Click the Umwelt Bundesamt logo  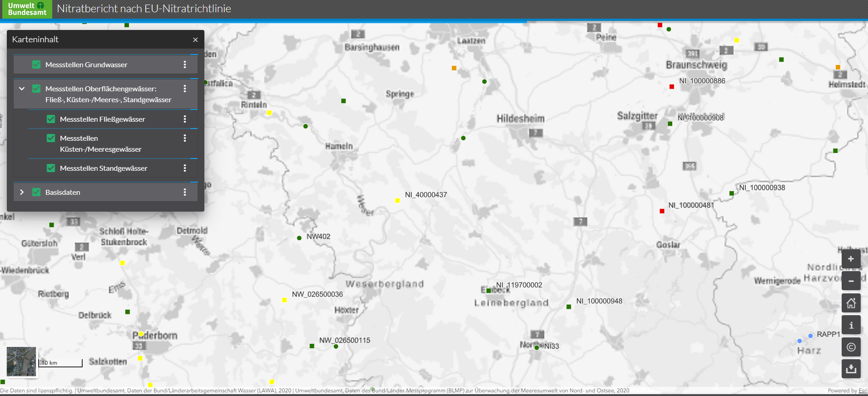(27, 9)
